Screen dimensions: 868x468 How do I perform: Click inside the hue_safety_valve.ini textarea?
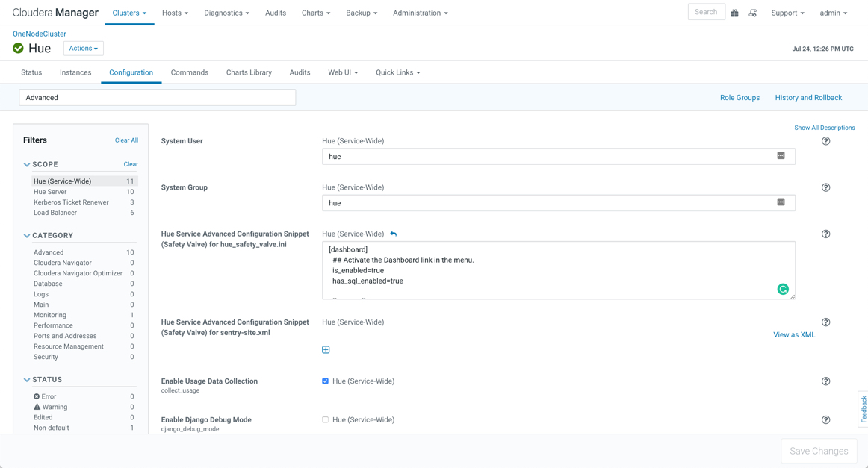pyautogui.click(x=559, y=270)
